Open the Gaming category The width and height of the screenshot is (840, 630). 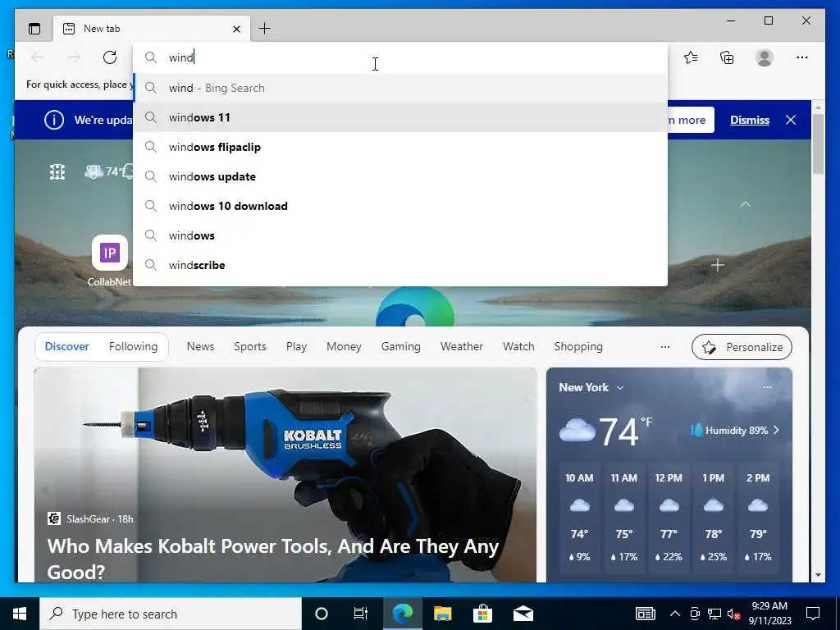(x=400, y=347)
